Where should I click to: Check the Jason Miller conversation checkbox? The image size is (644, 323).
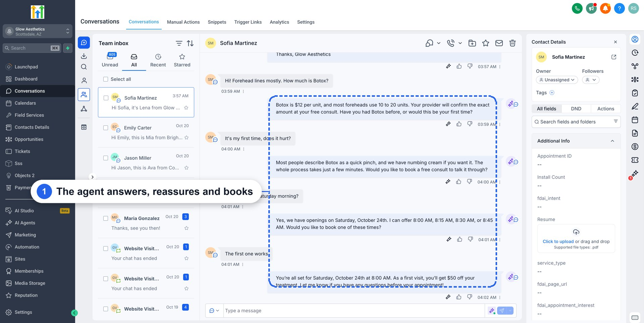tap(106, 158)
